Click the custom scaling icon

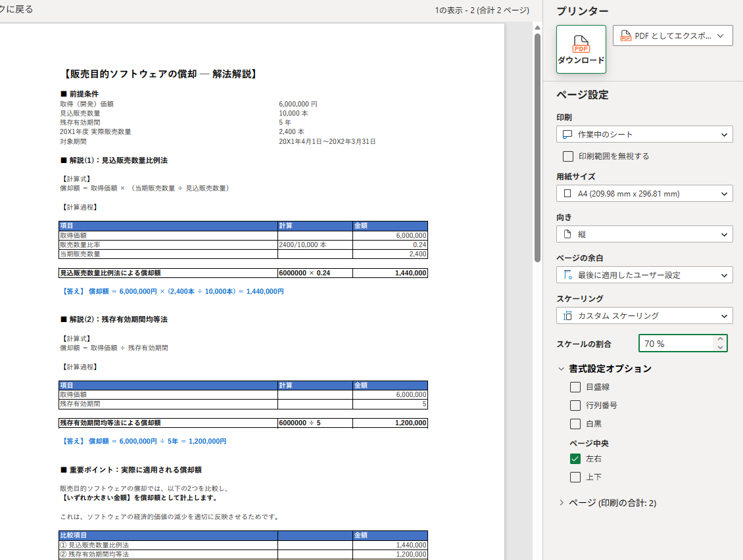[567, 316]
